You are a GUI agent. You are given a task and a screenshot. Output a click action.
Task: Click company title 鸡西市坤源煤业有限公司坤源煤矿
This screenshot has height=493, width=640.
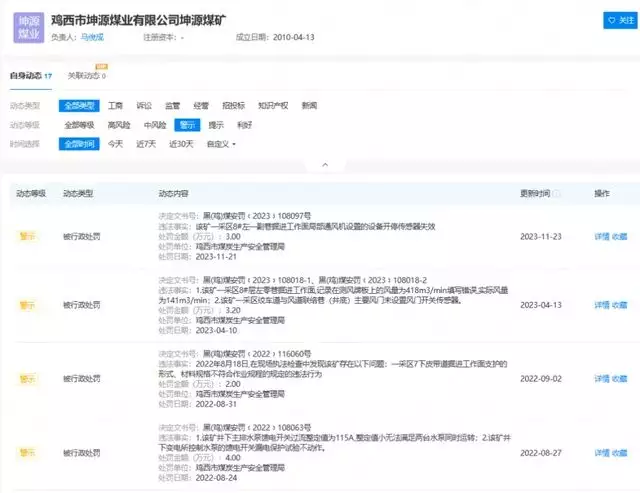[138, 20]
